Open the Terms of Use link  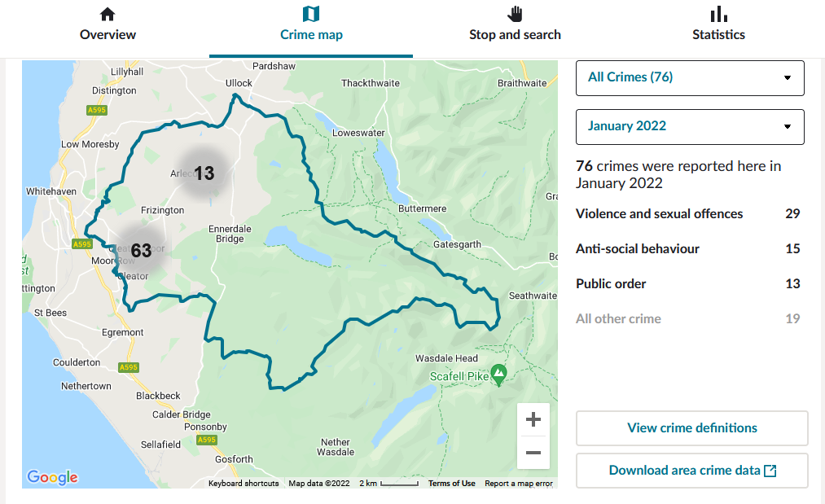coord(451,483)
